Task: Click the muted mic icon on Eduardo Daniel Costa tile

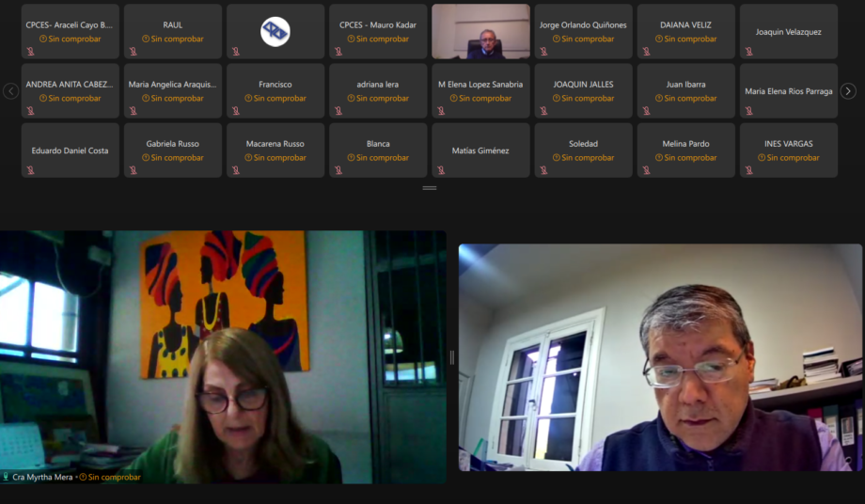Action: (30, 170)
